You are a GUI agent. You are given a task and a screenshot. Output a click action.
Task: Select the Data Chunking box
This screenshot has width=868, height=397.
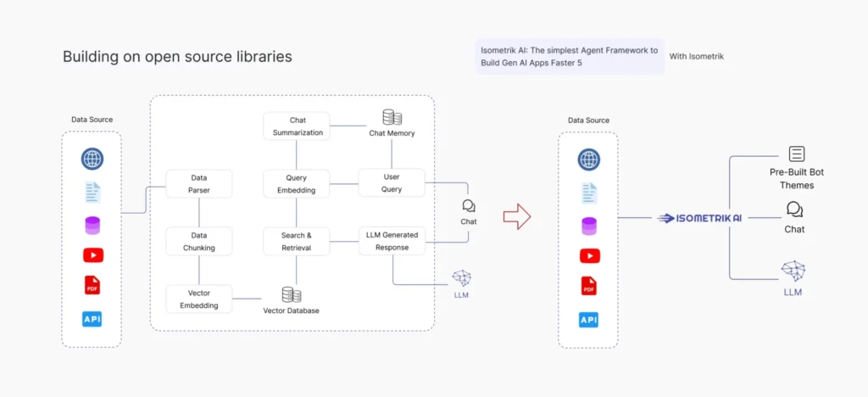198,241
